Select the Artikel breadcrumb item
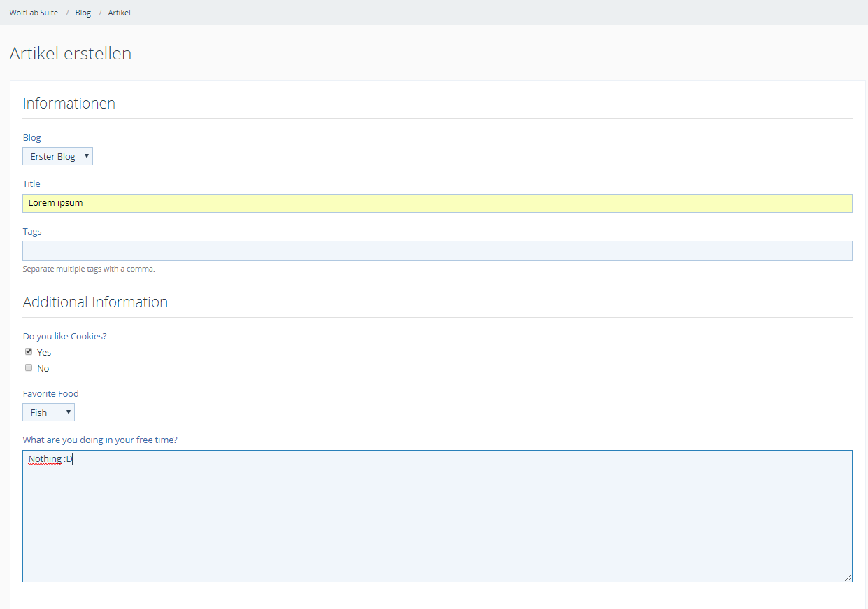 [119, 13]
